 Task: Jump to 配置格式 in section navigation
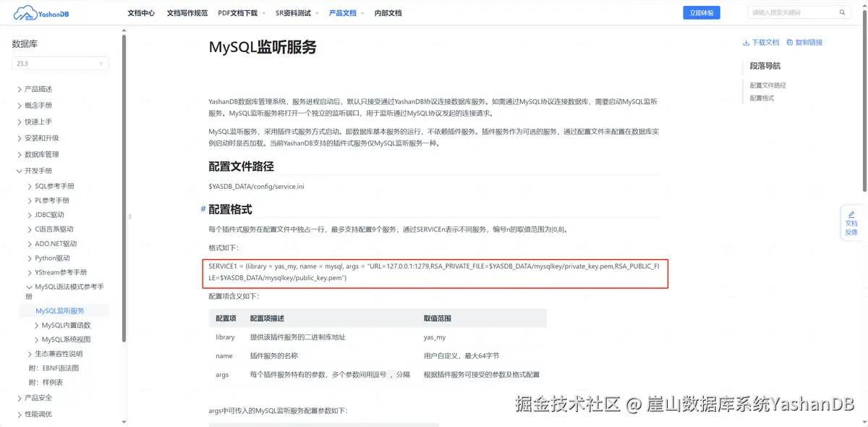tap(762, 98)
